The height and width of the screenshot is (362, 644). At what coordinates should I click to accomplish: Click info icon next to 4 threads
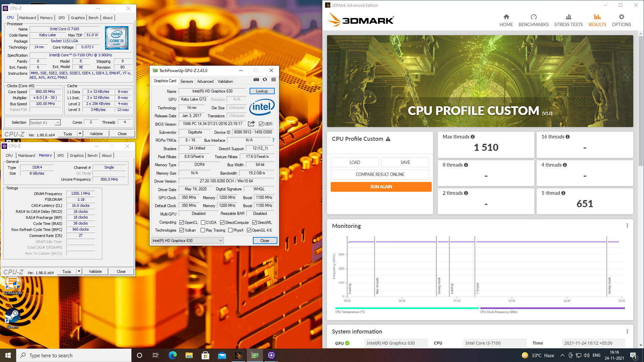(565, 165)
